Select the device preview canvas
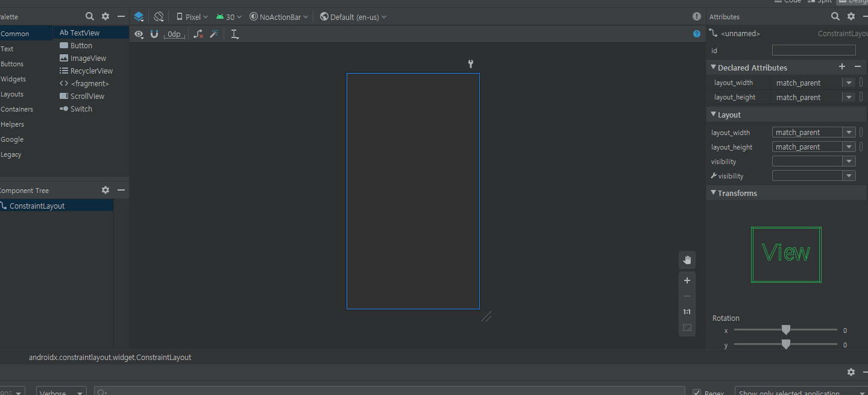The image size is (868, 395). click(413, 191)
